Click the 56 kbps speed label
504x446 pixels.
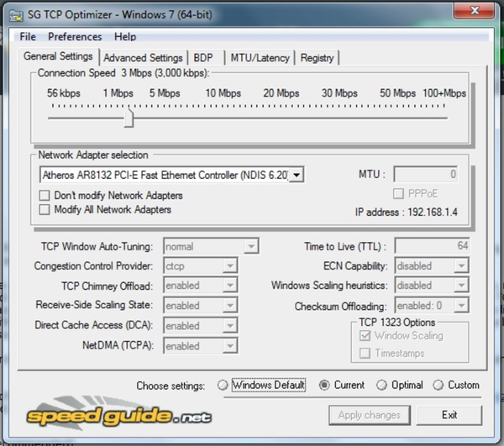coord(64,93)
